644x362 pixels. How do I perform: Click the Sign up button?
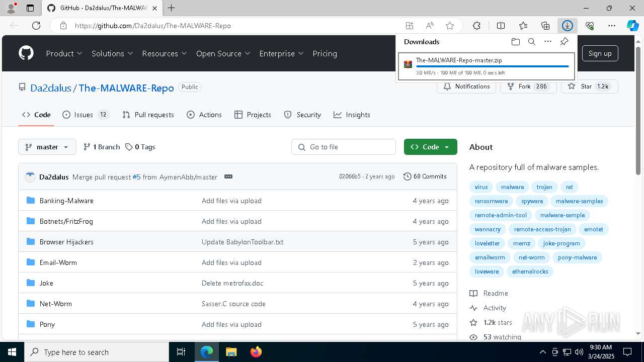pos(600,53)
